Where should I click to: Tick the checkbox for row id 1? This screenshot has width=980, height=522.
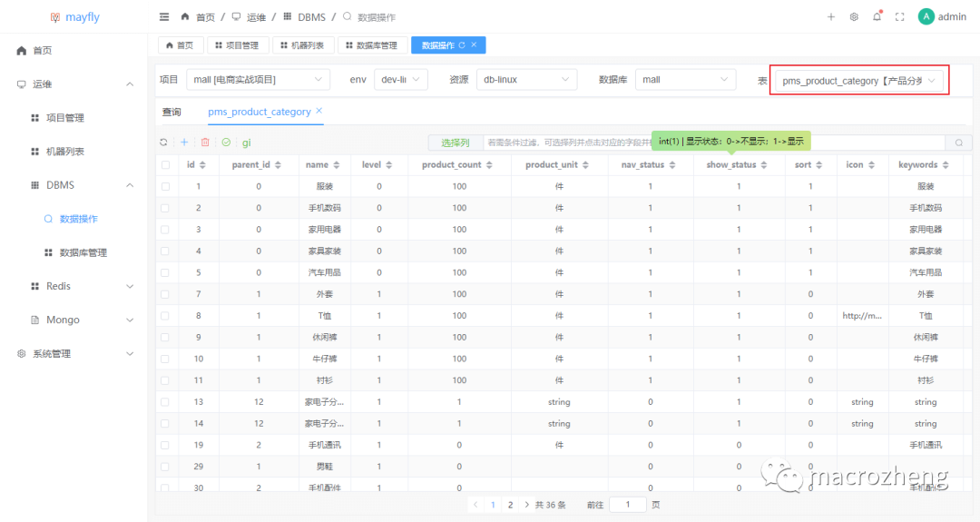[165, 186]
